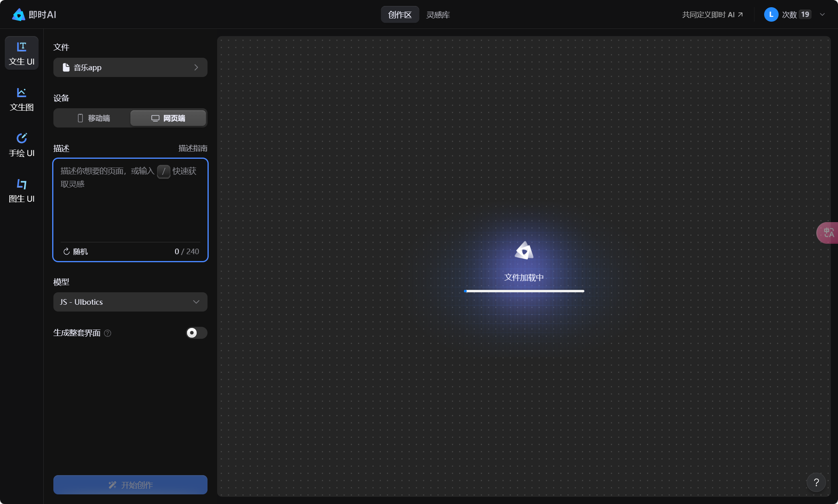The height and width of the screenshot is (504, 838).
Task: Click the file loading progress bar
Action: point(524,291)
